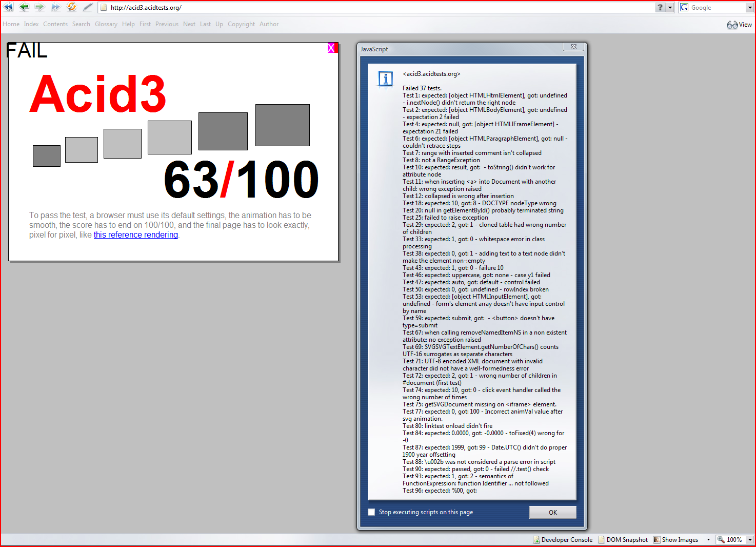Click 'Failed 37 tests.' in the dialog
The height and width of the screenshot is (547, 756).
point(422,88)
